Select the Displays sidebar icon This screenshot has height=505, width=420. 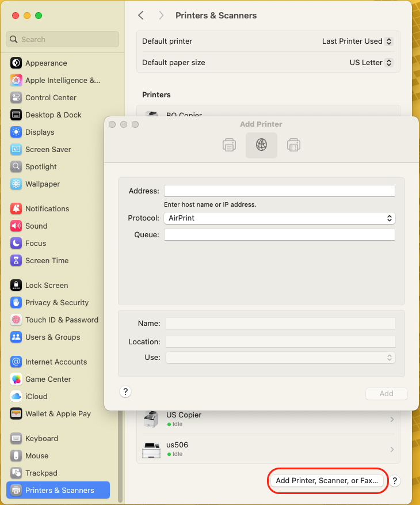[x=16, y=132]
